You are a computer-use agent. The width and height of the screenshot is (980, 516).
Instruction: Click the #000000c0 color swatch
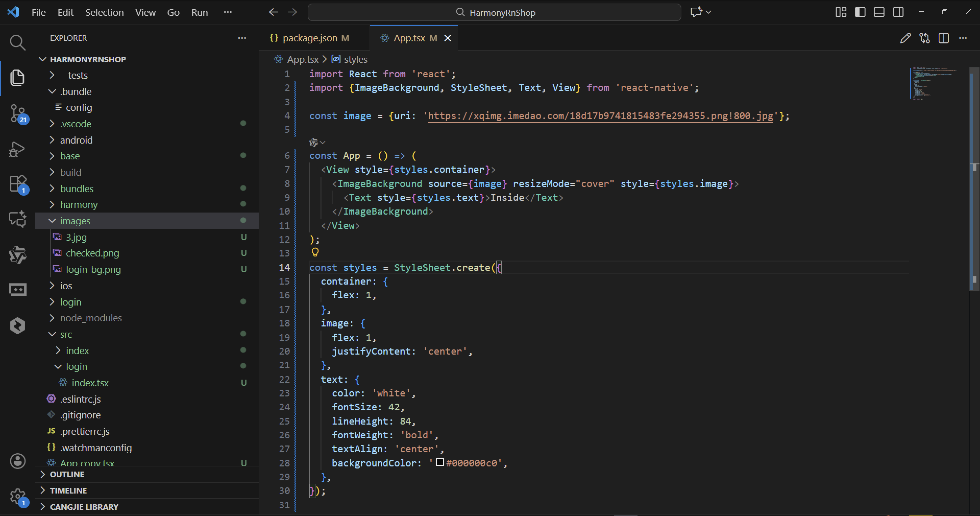pyautogui.click(x=440, y=462)
